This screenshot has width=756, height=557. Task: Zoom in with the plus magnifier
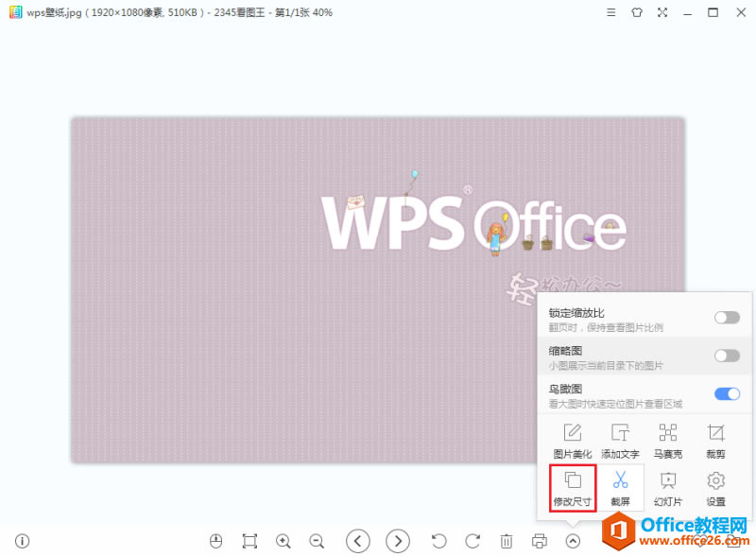click(283, 541)
